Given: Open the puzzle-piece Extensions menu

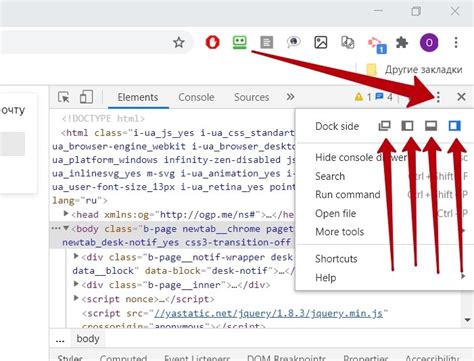Looking at the screenshot, I should click(402, 42).
